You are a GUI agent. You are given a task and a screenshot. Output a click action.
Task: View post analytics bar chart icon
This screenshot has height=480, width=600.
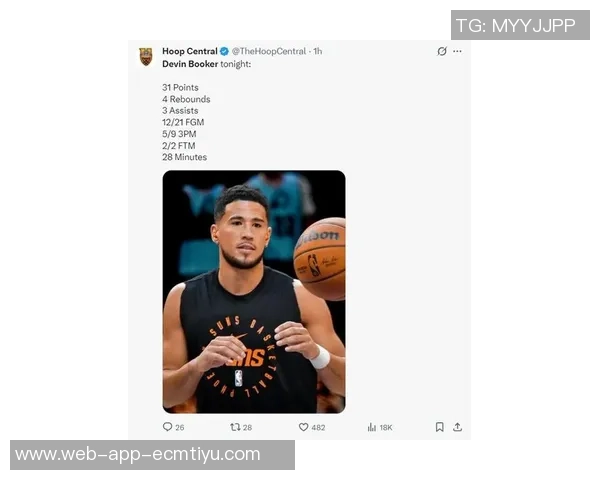[372, 427]
